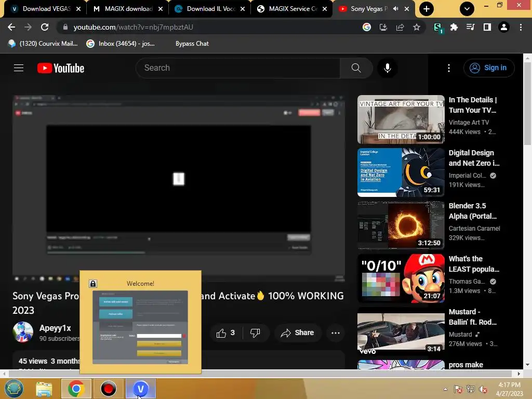This screenshot has height=399, width=532.
Task: Open the red recorder taskbar icon
Action: point(109,389)
